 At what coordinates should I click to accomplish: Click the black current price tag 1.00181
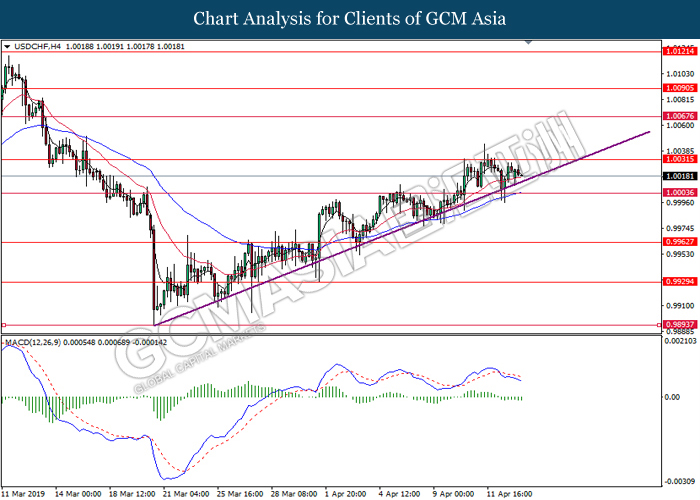[x=676, y=176]
